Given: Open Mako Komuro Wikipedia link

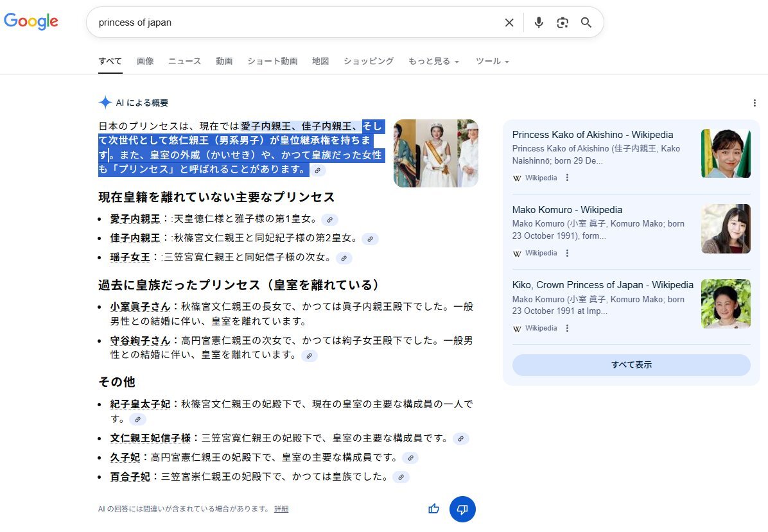Looking at the screenshot, I should [x=567, y=210].
